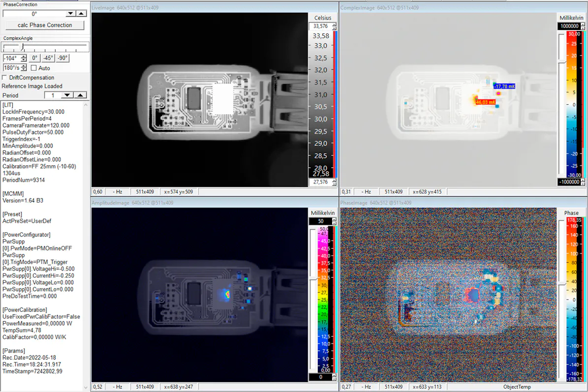Increase Period with the up arrow
Image resolution: width=588 pixels, height=392 pixels.
[80, 95]
